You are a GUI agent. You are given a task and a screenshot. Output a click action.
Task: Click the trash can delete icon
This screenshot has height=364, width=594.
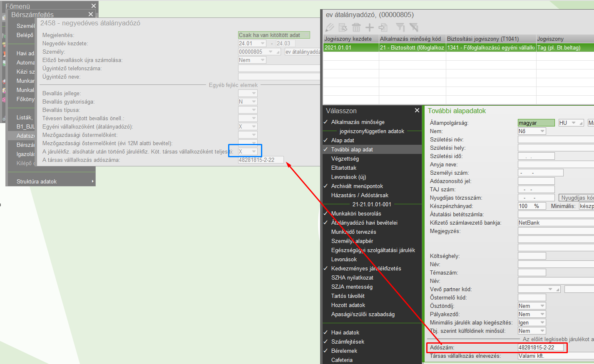pyautogui.click(x=356, y=27)
